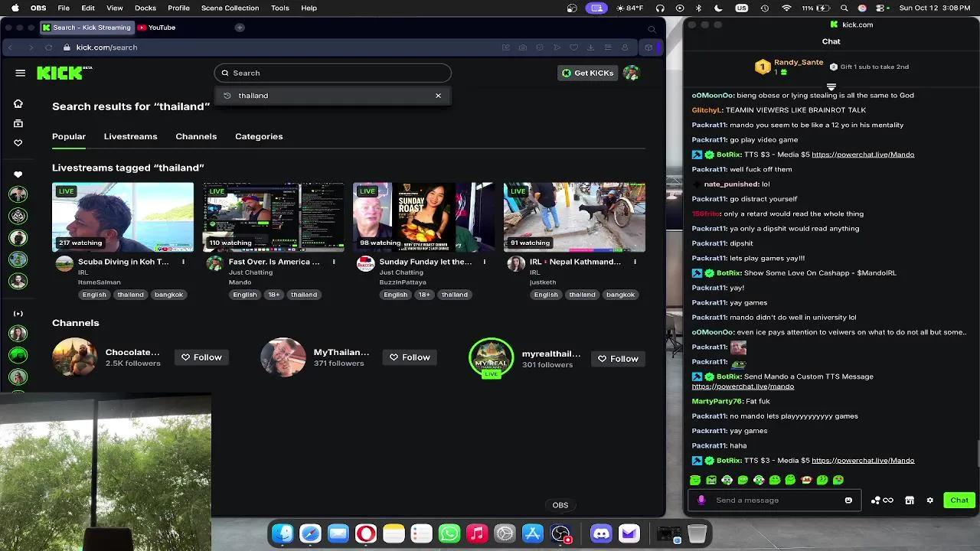The height and width of the screenshot is (551, 980).
Task: Clear the 'thailand' recent search entry
Action: click(x=438, y=96)
